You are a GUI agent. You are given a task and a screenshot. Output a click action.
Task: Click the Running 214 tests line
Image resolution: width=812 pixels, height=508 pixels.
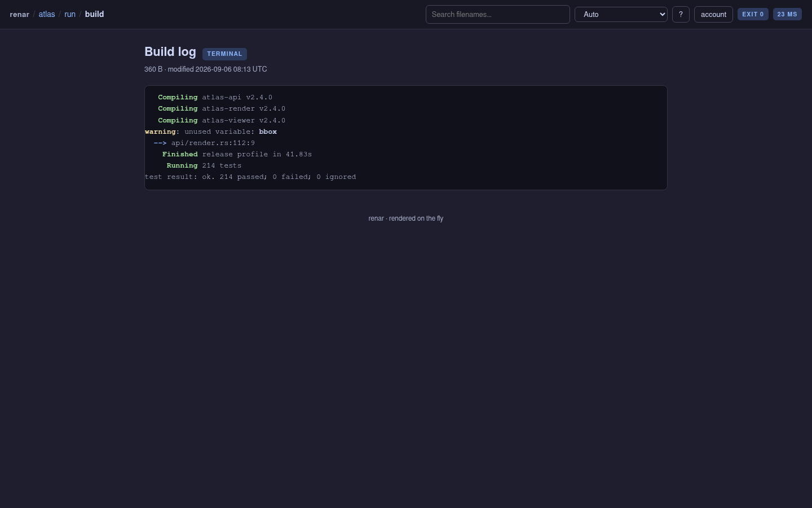click(x=204, y=165)
